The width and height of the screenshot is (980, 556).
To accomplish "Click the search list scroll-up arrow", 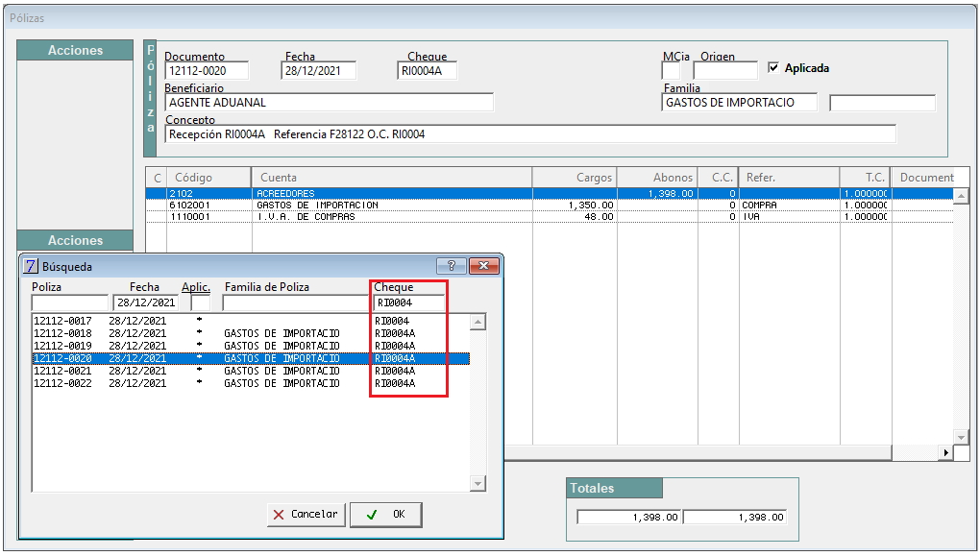I will click(x=478, y=323).
